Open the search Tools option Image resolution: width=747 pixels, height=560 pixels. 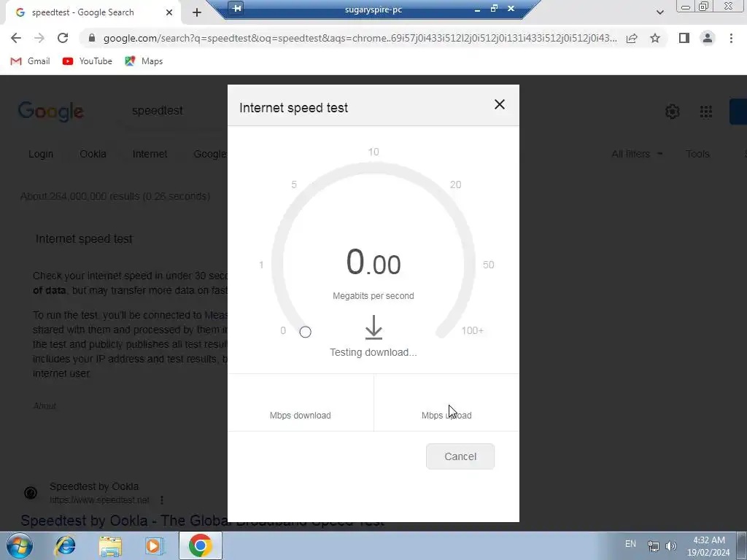click(x=697, y=154)
